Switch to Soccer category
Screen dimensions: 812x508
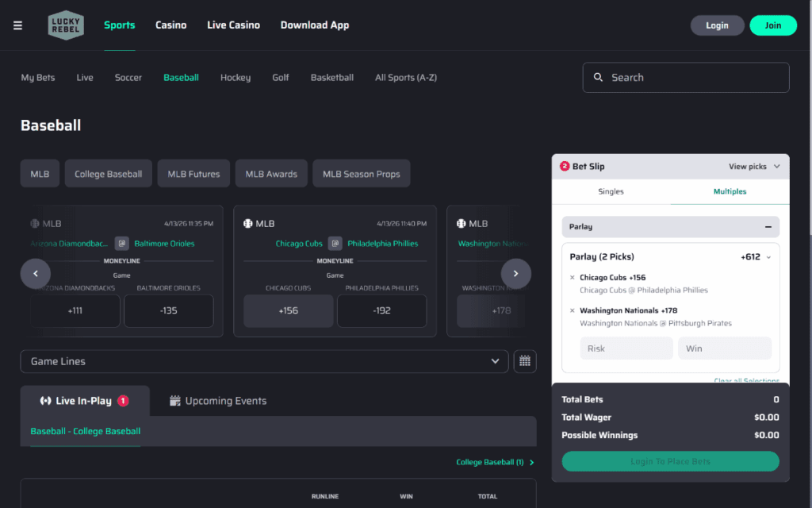coord(128,77)
